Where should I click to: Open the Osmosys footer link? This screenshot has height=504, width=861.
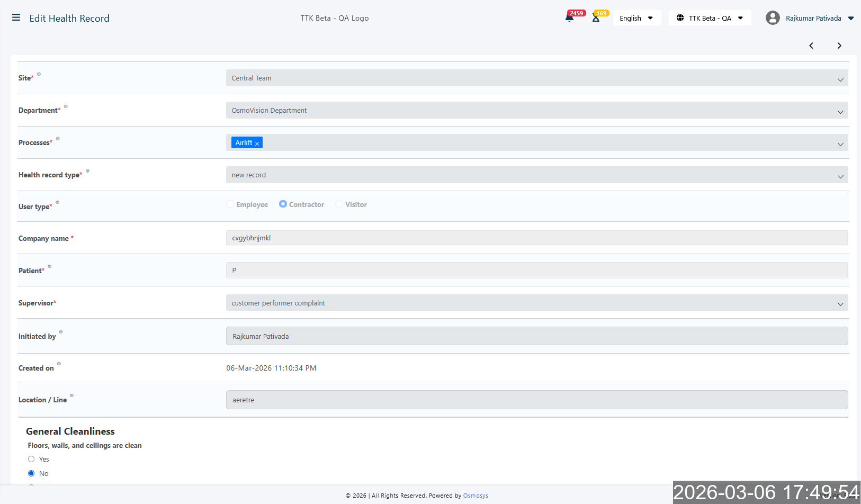[x=476, y=496]
